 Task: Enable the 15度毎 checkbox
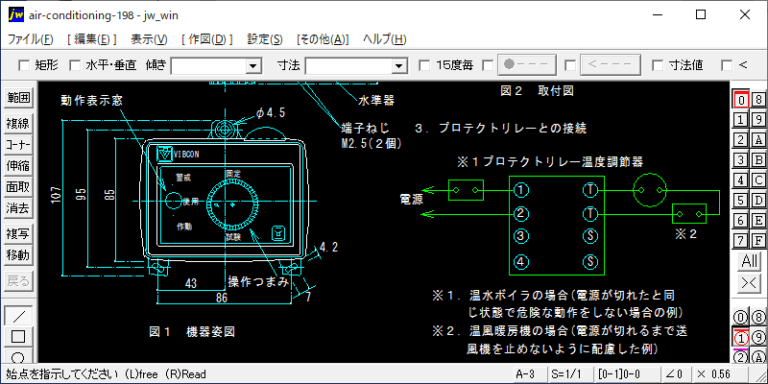point(425,65)
